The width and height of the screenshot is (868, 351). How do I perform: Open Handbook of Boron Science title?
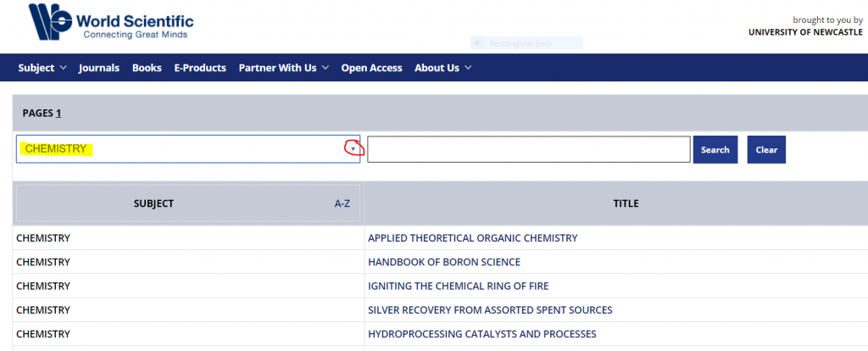coord(443,262)
